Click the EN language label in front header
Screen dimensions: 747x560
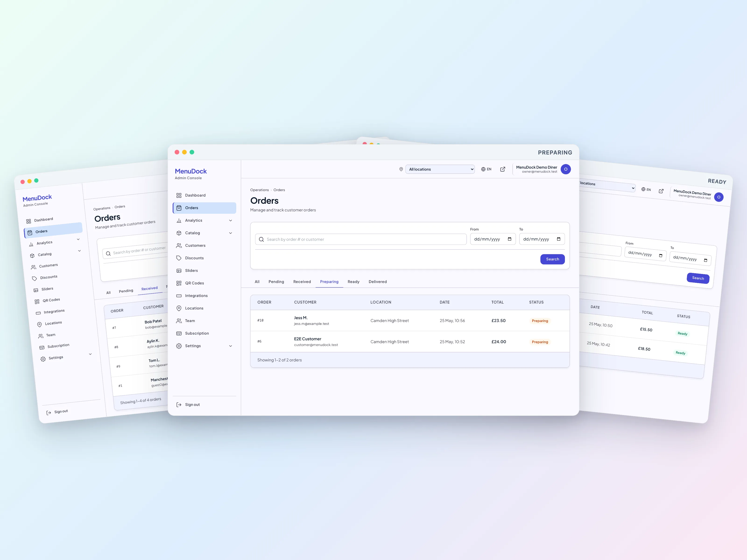(489, 169)
